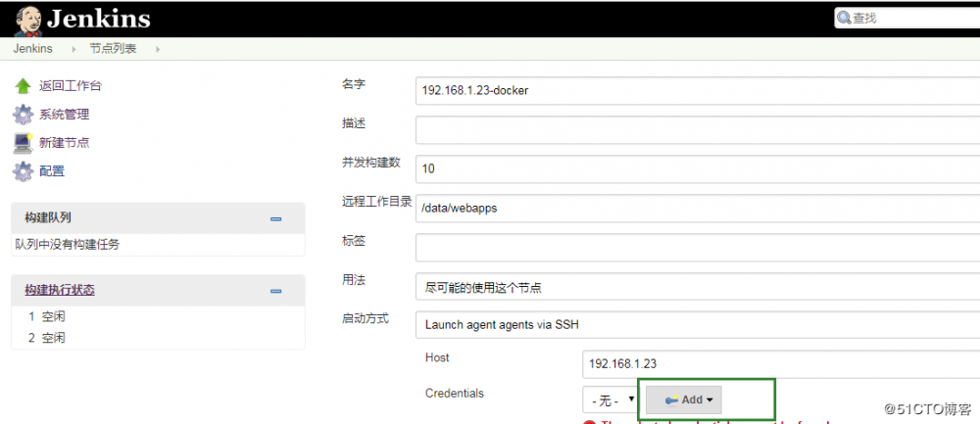This screenshot has width=980, height=424.
Task: Click the Host label
Action: tap(437, 357)
